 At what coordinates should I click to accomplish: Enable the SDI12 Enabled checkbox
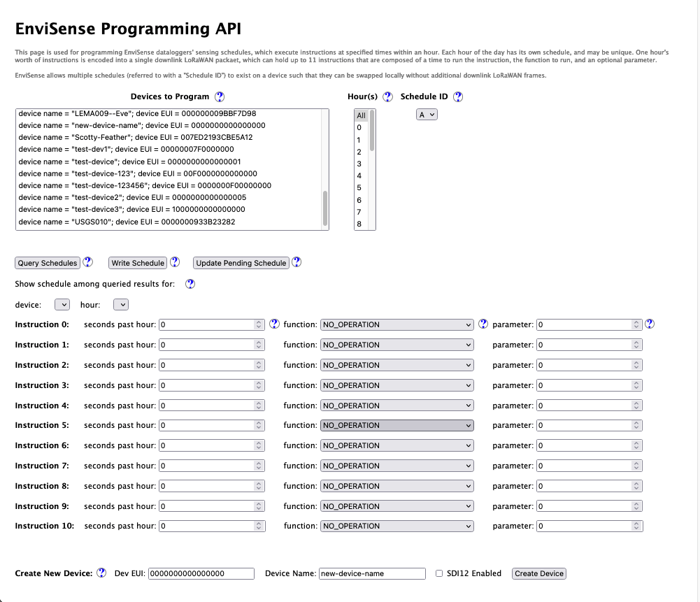click(439, 573)
